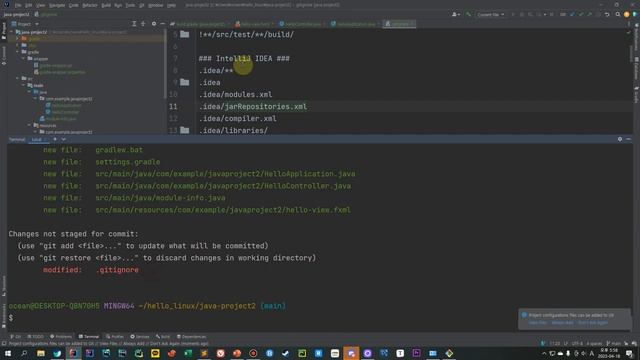Hide the Project tool window
Image resolution: width=640 pixels, height=360 pixels.
pyautogui.click(x=162, y=24)
